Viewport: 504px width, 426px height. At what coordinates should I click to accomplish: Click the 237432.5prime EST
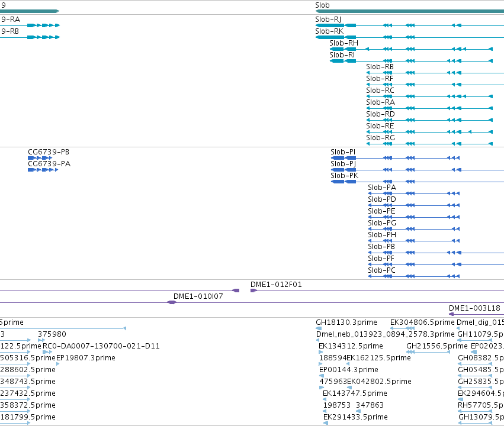coord(28,393)
